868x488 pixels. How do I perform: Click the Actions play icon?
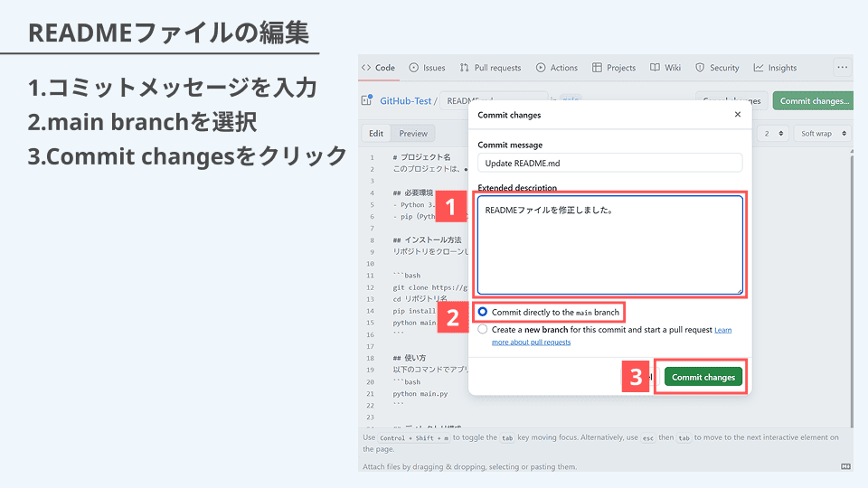[x=541, y=68]
